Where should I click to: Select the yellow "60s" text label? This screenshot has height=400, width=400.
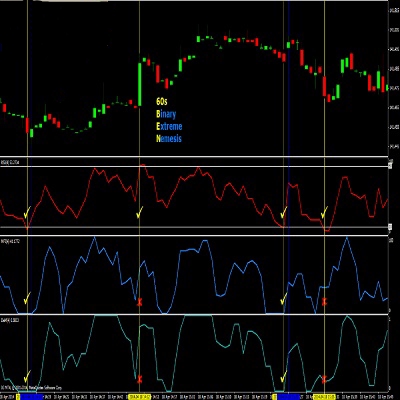(x=162, y=101)
